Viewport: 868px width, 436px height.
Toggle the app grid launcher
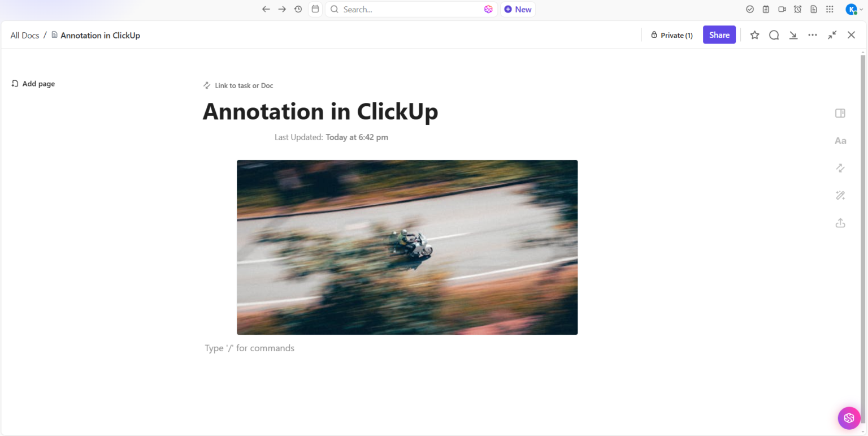tap(829, 9)
